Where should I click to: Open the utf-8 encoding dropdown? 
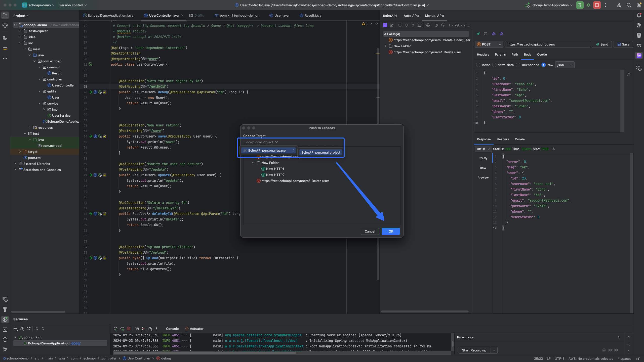(483, 149)
